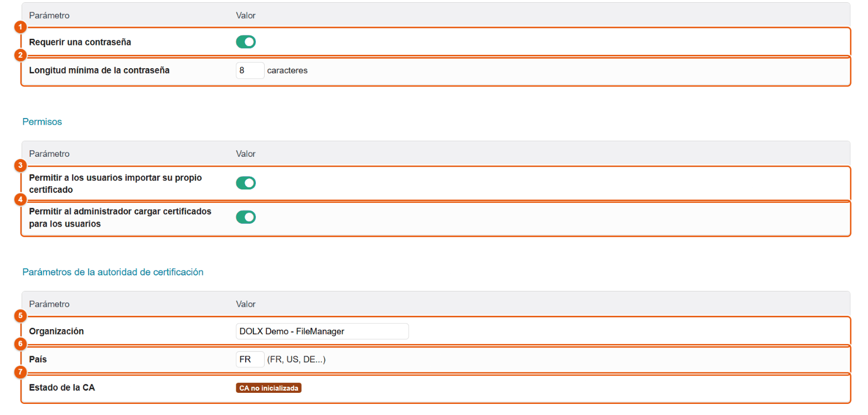Click the orange number 6 annotation badge
The height and width of the screenshot is (415, 868).
click(x=20, y=344)
